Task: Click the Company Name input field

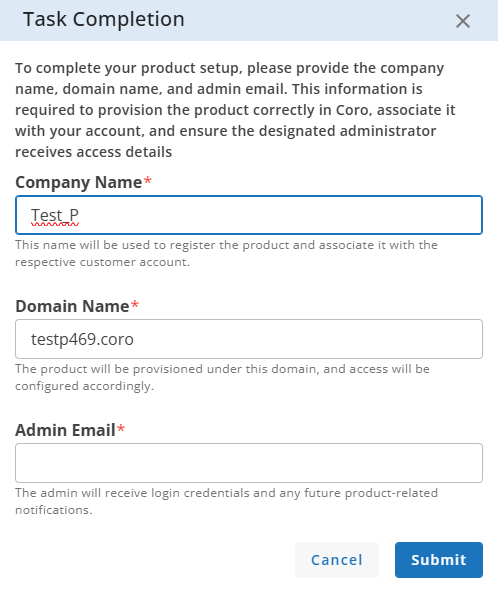Action: click(249, 215)
